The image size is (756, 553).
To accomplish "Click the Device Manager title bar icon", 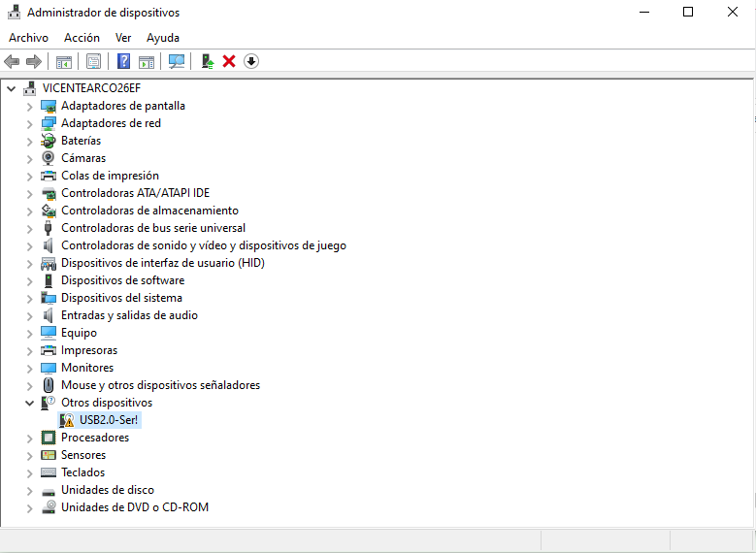I will click(14, 12).
